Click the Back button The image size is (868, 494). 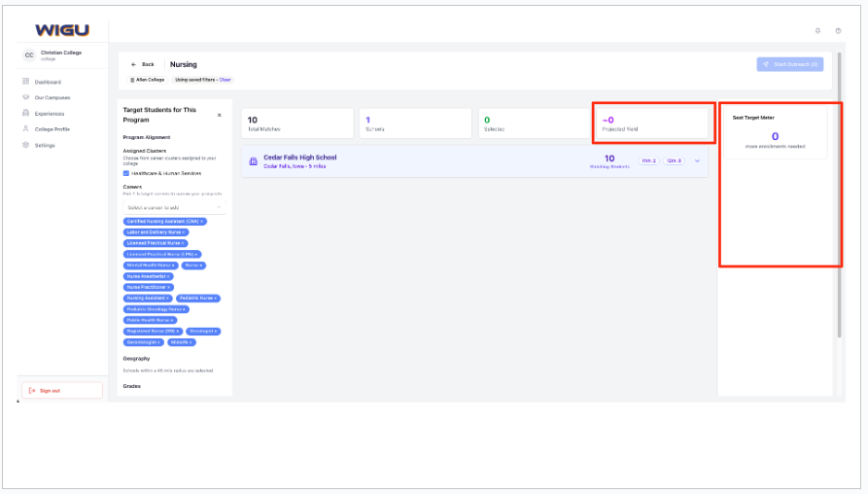click(x=143, y=64)
